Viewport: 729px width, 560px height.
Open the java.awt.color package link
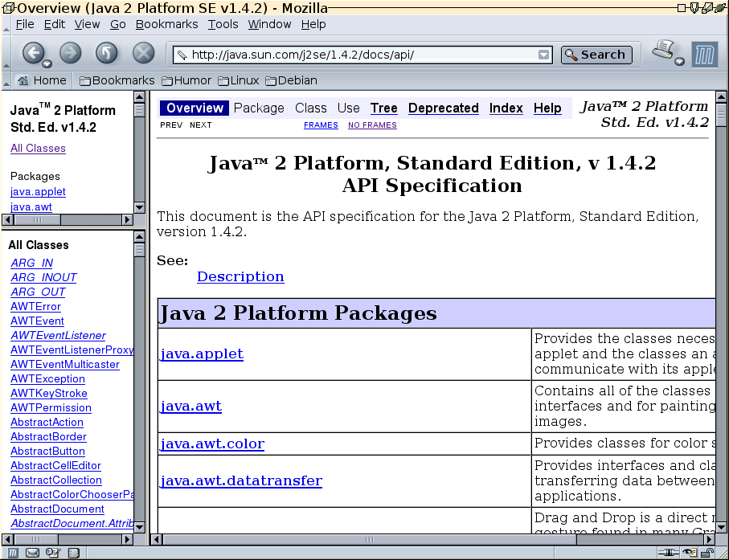(x=212, y=444)
